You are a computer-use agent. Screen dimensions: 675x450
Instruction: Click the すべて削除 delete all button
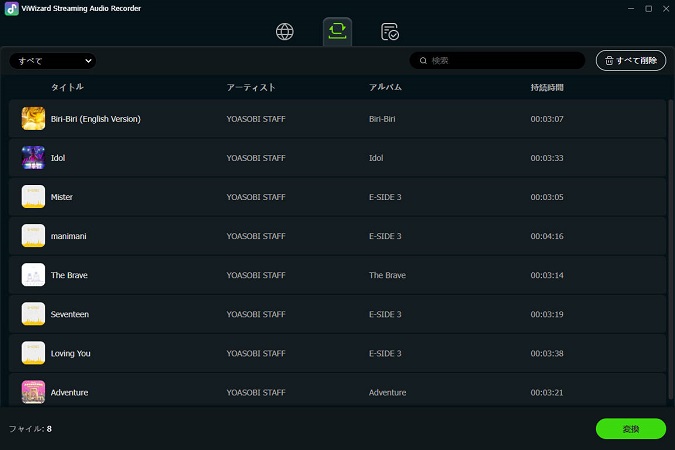pos(631,60)
